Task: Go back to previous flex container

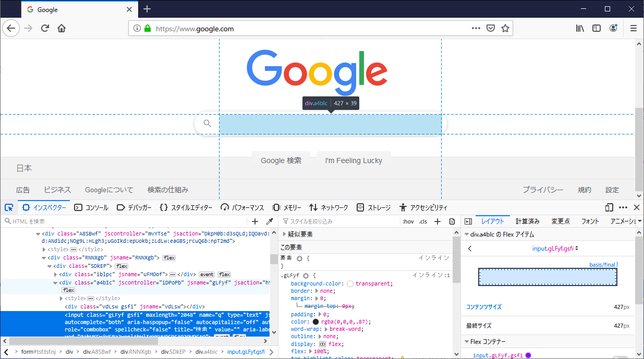Action: pos(469,249)
